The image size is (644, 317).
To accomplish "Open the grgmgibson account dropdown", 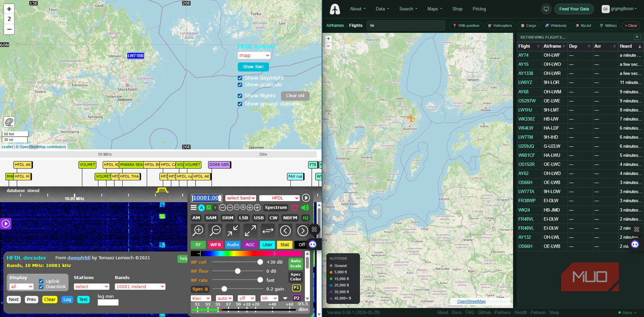I will tap(619, 9).
